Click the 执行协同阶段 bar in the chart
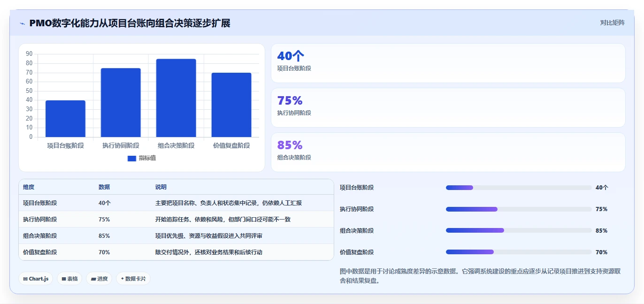 pyautogui.click(x=121, y=103)
